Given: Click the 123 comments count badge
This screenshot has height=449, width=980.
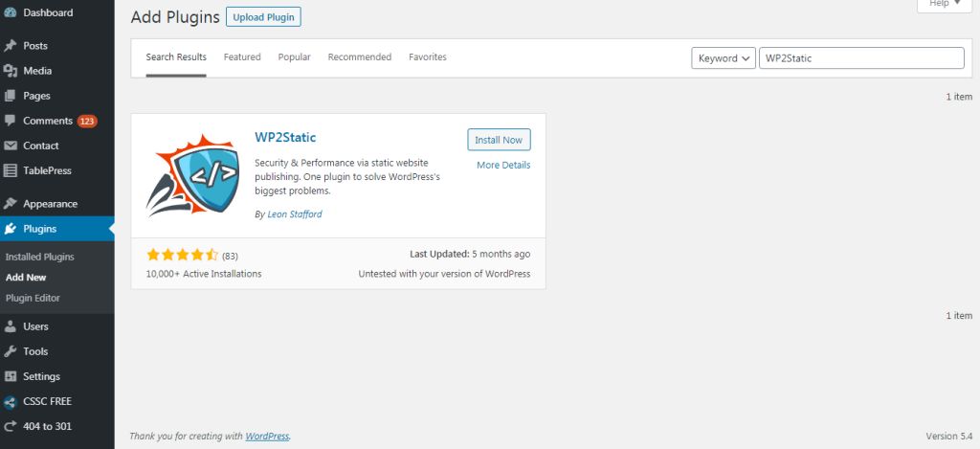Looking at the screenshot, I should pyautogui.click(x=87, y=121).
